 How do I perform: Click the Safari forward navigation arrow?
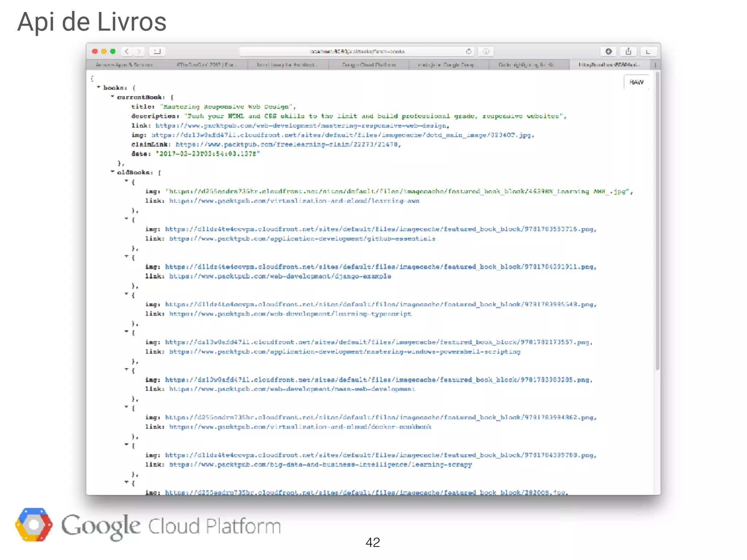[x=139, y=51]
